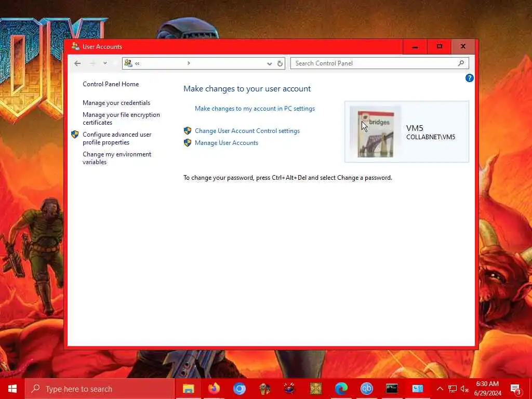Screen dimensions: 532x399
Task: Click the User Accounts title bar icon
Action: (x=75, y=46)
